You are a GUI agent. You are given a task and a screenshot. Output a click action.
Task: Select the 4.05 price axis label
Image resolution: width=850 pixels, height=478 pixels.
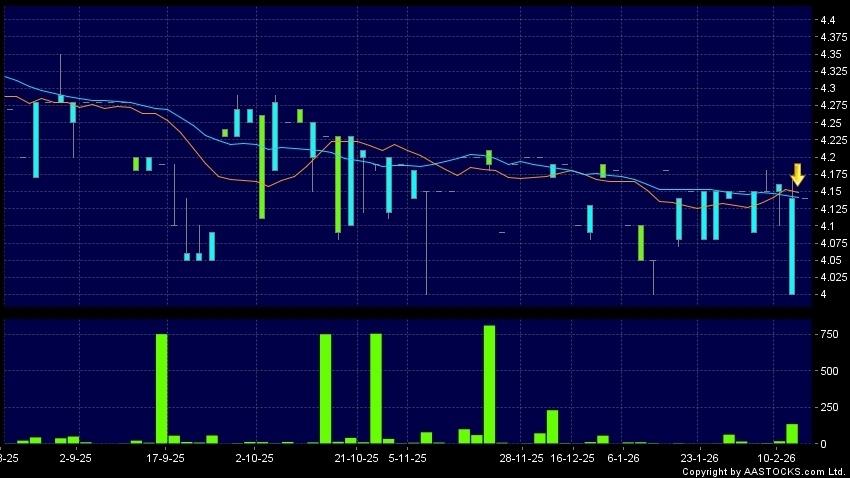coord(828,260)
